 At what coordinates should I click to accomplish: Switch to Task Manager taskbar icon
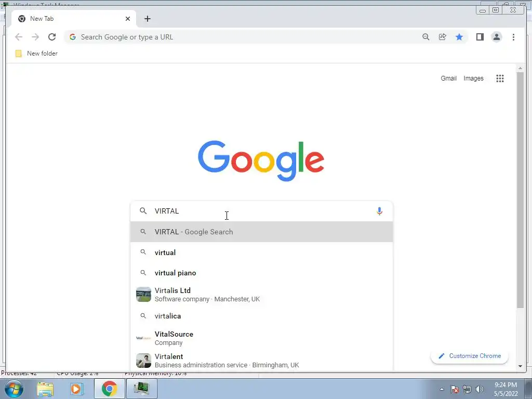(x=141, y=389)
